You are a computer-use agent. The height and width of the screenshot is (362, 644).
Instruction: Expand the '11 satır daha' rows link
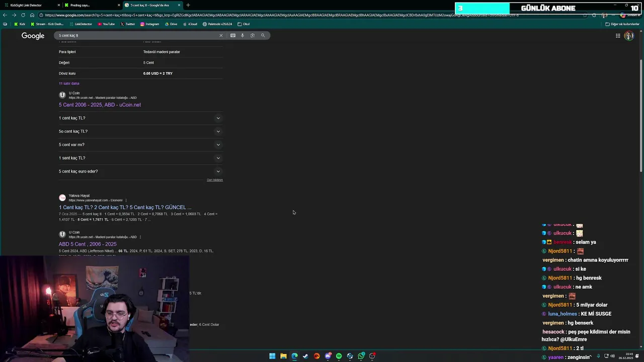(x=69, y=83)
